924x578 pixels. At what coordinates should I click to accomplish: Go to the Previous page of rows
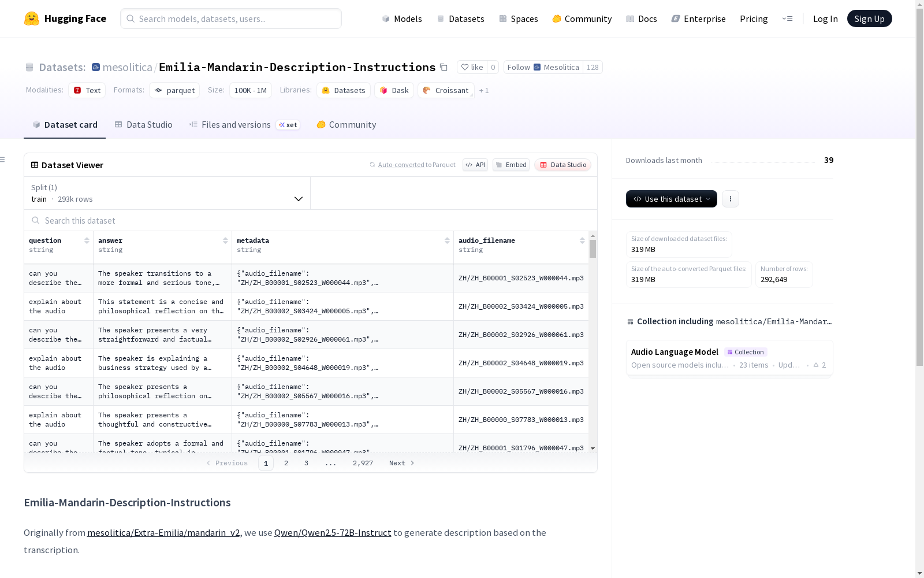227,463
